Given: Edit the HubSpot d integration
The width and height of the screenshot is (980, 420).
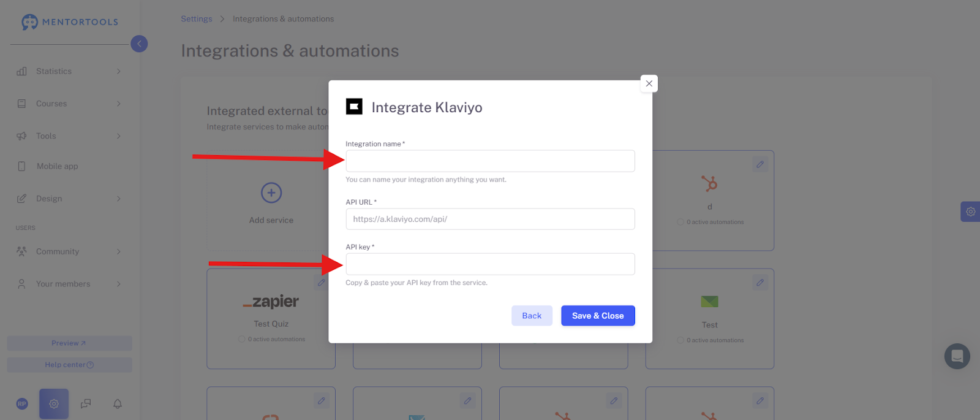Looking at the screenshot, I should click(760, 164).
